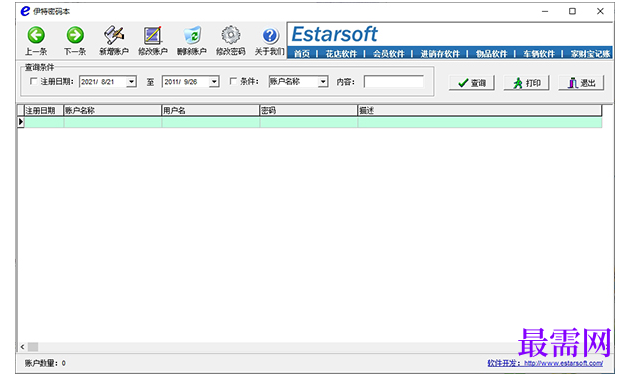Go to next record with 下一条 arrow

tap(75, 35)
